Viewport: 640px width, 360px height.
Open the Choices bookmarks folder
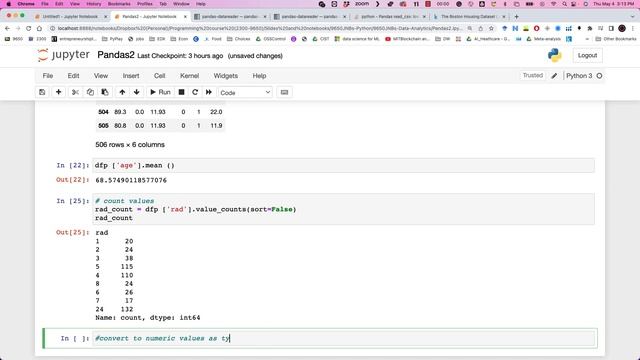(238, 39)
